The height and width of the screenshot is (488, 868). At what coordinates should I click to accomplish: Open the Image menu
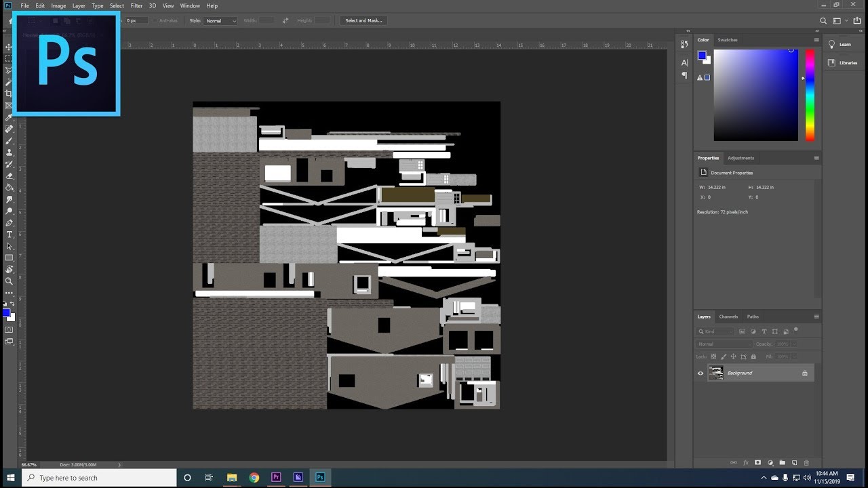click(x=58, y=5)
